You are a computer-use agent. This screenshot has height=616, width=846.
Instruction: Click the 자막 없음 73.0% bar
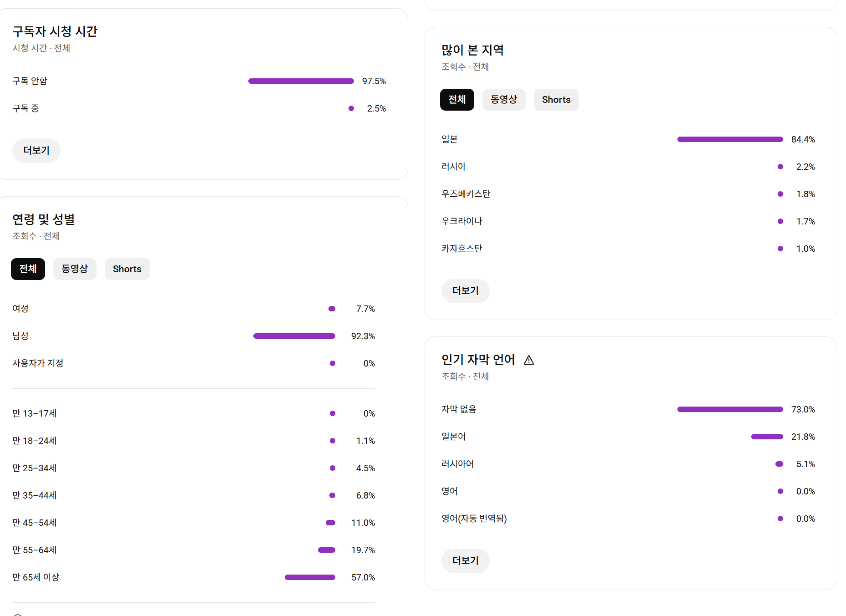point(730,409)
